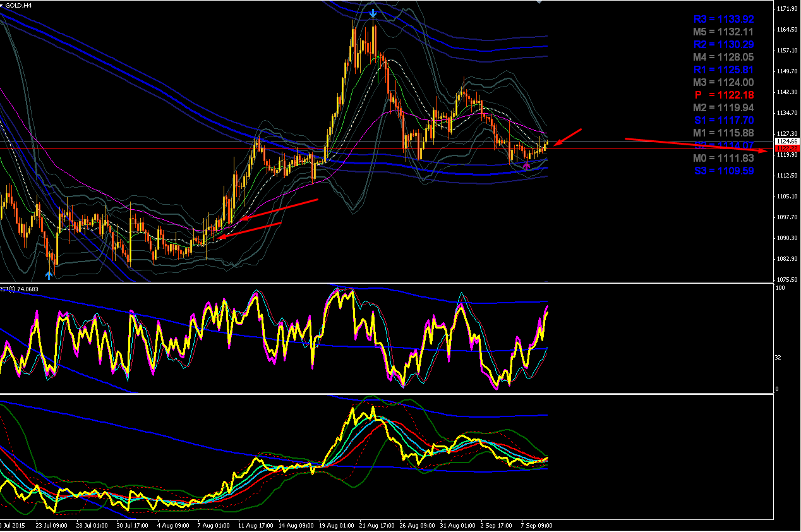Click the 2 Sep 17:00 time axis label
801x532 pixels.
pyautogui.click(x=496, y=525)
